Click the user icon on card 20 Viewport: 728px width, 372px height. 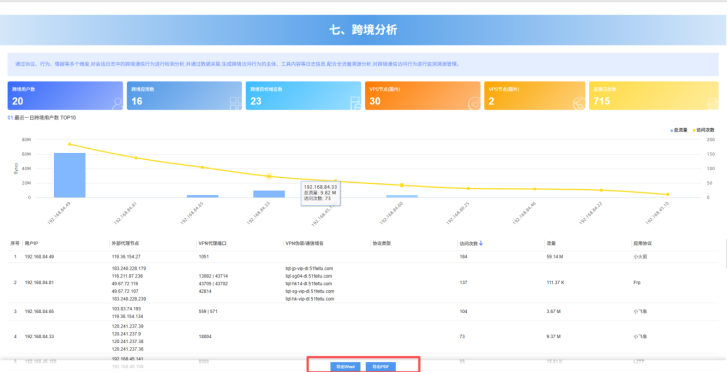pyautogui.click(x=117, y=103)
